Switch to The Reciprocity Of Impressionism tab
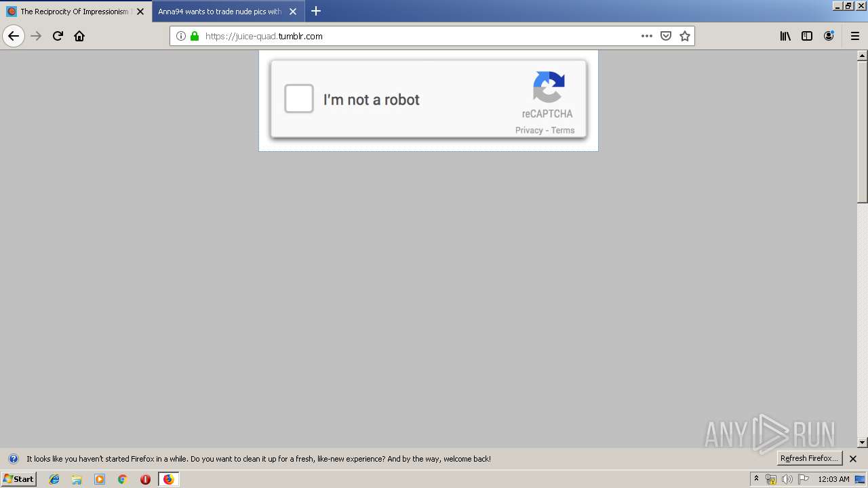 (75, 12)
